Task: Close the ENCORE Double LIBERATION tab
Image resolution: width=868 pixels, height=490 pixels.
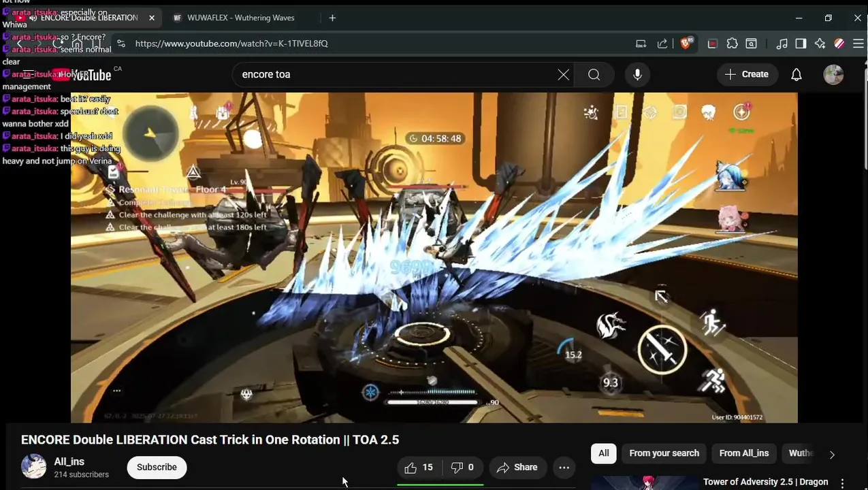Action: coord(152,18)
